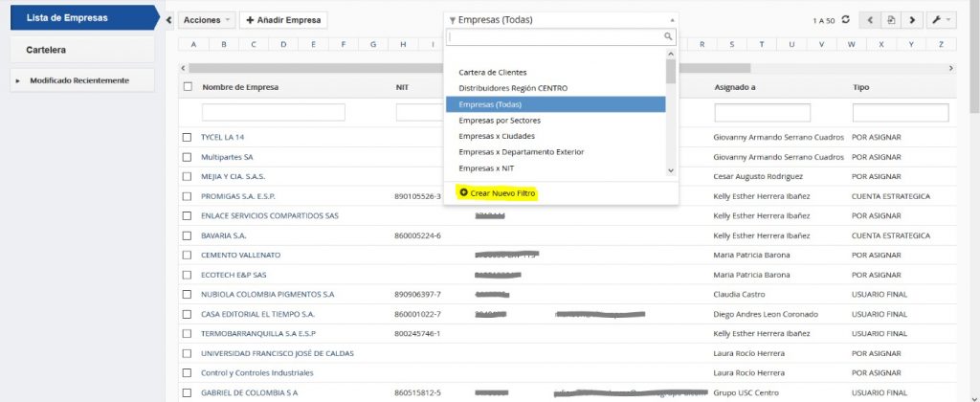Click the Nombre de Empresa filter field

point(273,113)
